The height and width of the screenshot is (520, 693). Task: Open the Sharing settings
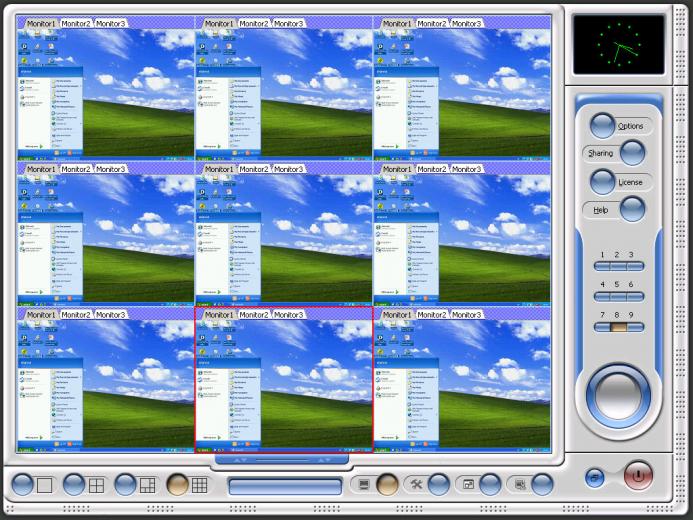pyautogui.click(x=632, y=153)
